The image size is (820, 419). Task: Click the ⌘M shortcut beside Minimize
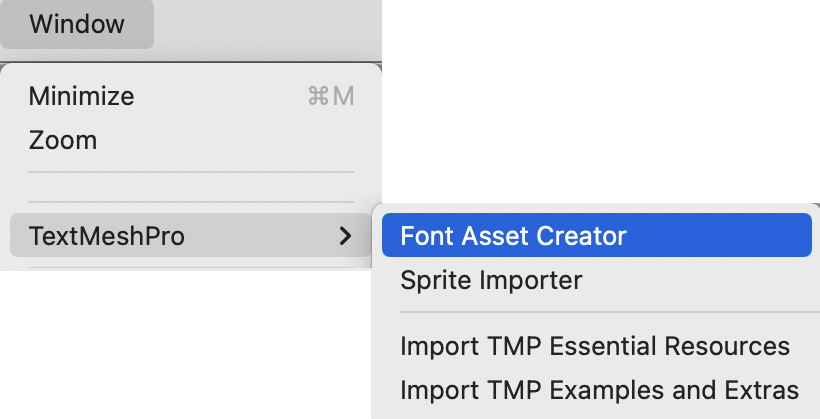point(331,96)
